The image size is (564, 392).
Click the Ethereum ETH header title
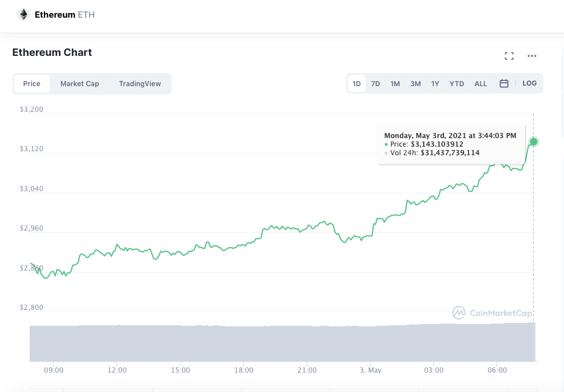65,15
